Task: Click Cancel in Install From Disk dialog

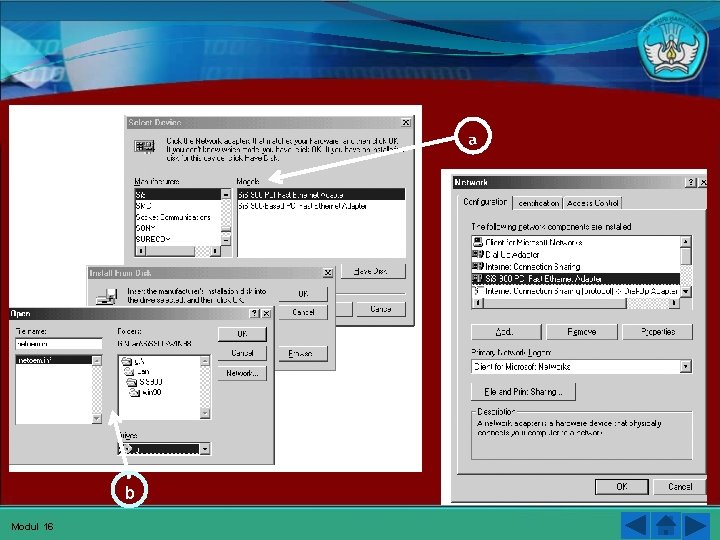Action: (303, 312)
